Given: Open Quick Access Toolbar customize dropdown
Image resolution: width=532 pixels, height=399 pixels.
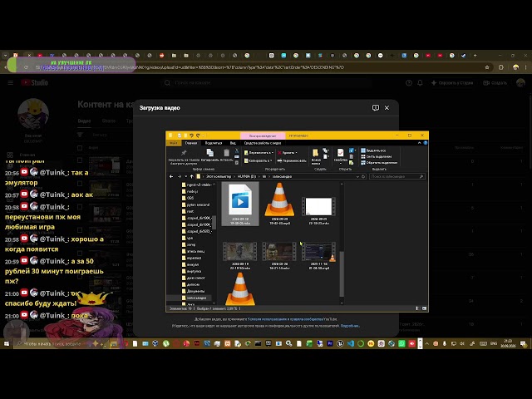Looking at the screenshot, I should coord(204,135).
